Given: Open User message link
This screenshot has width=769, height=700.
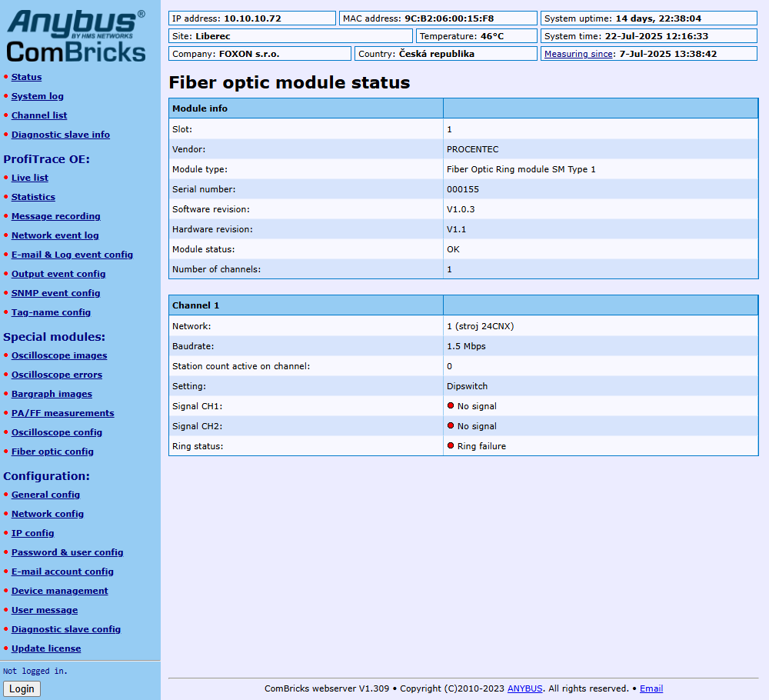Looking at the screenshot, I should [x=45, y=610].
